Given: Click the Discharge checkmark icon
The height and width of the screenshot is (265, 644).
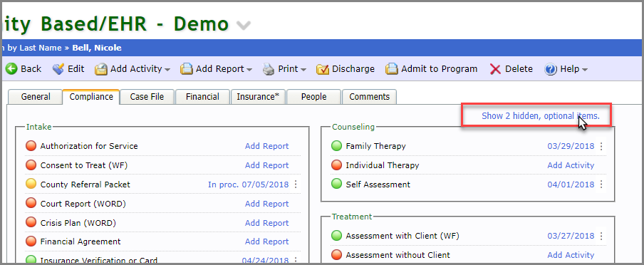Looking at the screenshot, I should coord(323,69).
